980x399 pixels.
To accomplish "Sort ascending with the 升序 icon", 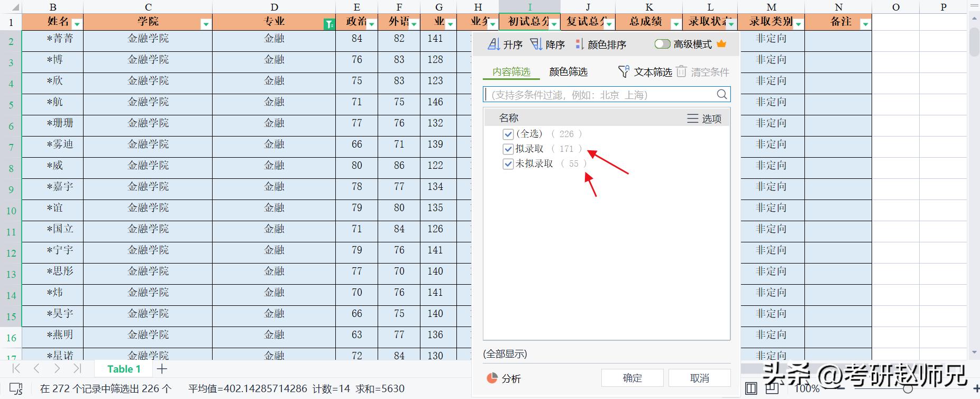I will [x=493, y=44].
